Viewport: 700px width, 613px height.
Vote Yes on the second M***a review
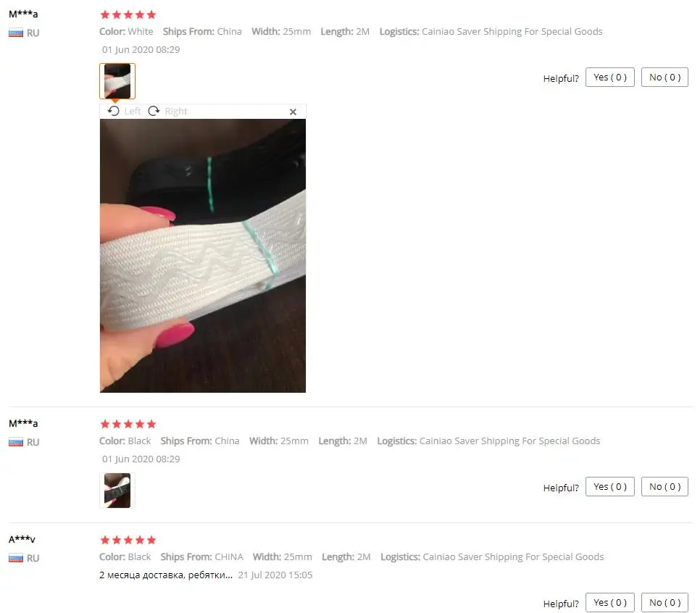click(x=610, y=487)
